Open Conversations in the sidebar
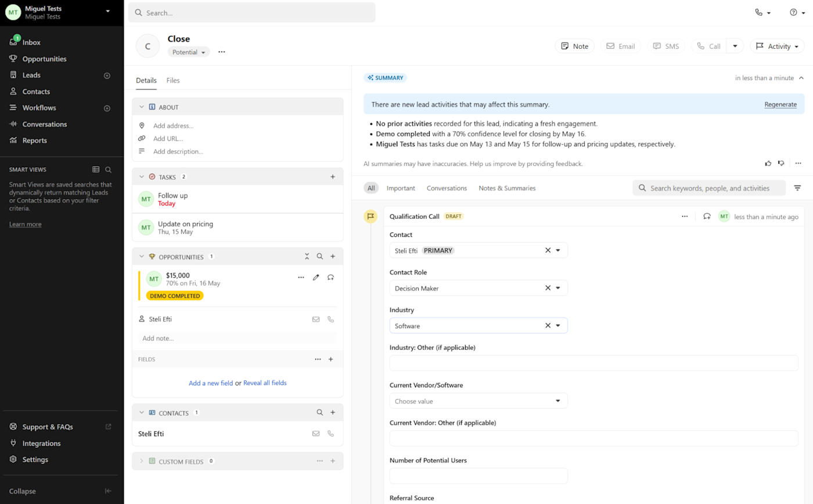This screenshot has height=504, width=813. [44, 124]
